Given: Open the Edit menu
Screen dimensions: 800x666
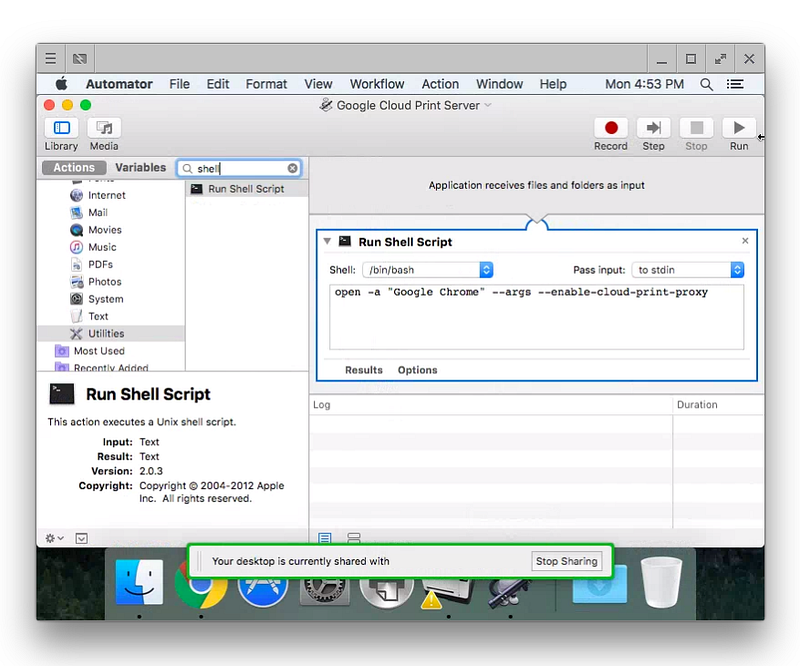Looking at the screenshot, I should [218, 84].
